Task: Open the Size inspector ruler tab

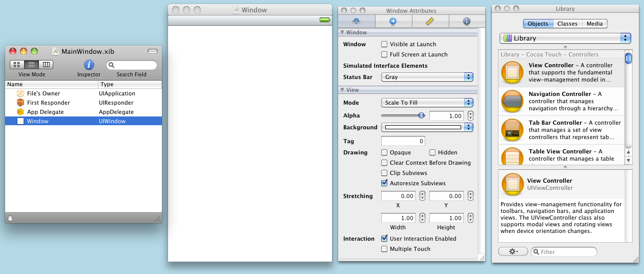Action: pos(430,21)
